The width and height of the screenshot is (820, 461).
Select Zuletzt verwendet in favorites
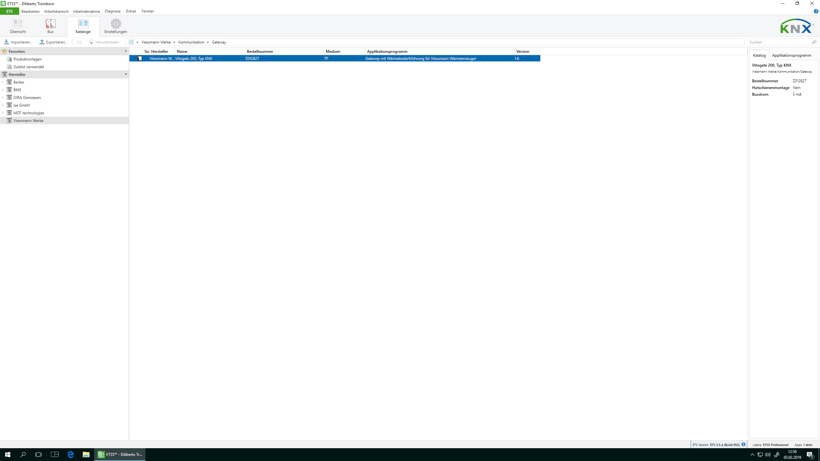28,67
